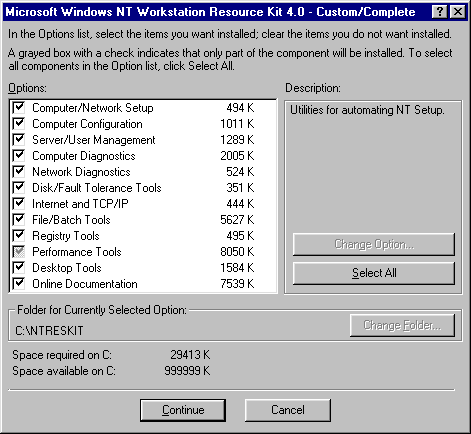Select the Computer Diagnostics row label
The width and height of the screenshot is (471, 434).
coord(84,156)
